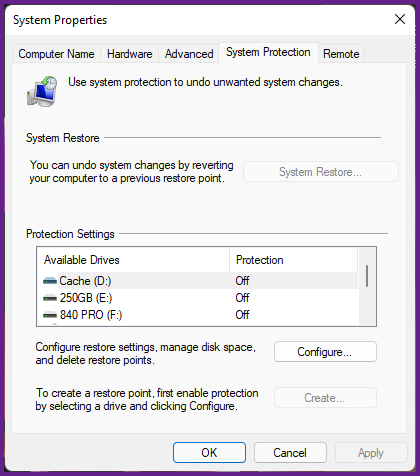This screenshot has width=420, height=476.
Task: Cancel the System Properties dialog
Action: [x=290, y=453]
